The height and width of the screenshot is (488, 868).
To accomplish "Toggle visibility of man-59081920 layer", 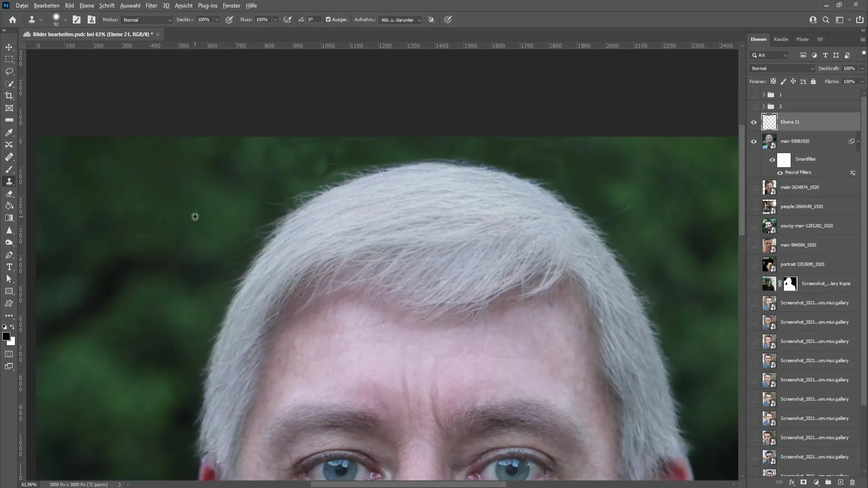I will click(x=754, y=141).
